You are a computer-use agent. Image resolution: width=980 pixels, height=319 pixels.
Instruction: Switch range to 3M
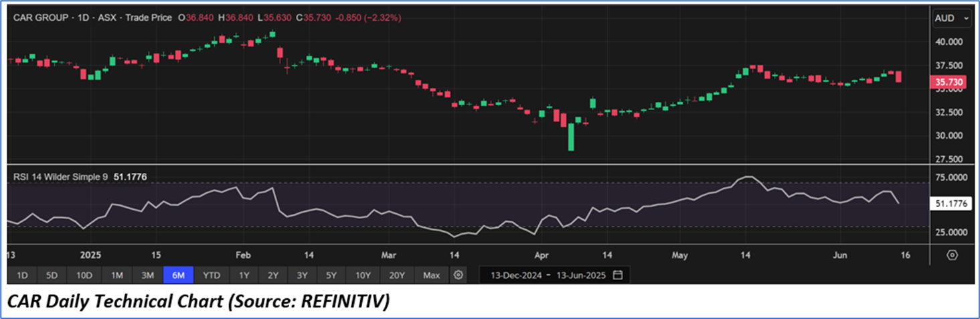click(147, 275)
